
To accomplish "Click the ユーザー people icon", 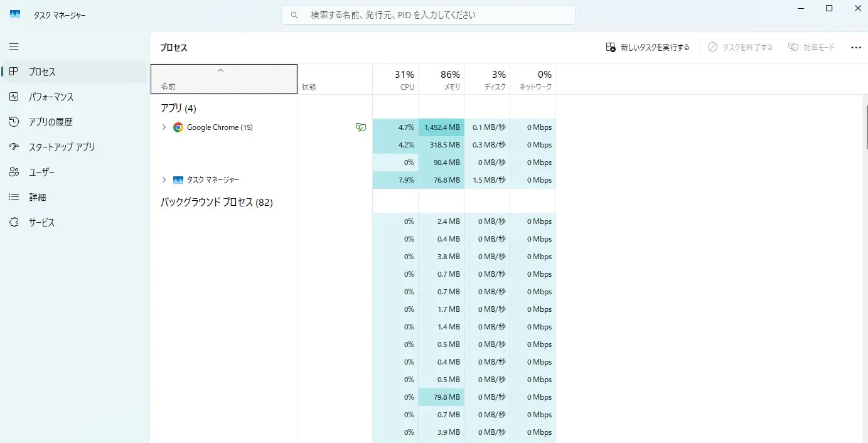I will pyautogui.click(x=14, y=172).
